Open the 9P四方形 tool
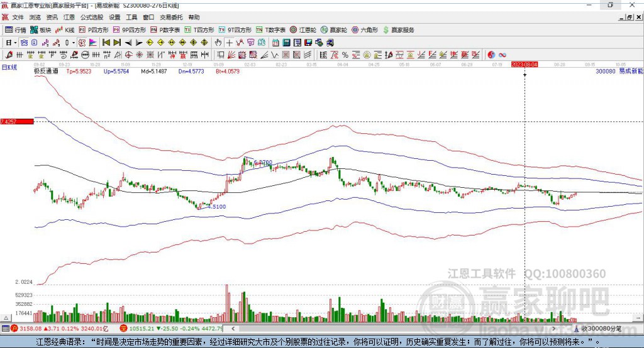Viewport: 644px width, 348px height. (130, 30)
